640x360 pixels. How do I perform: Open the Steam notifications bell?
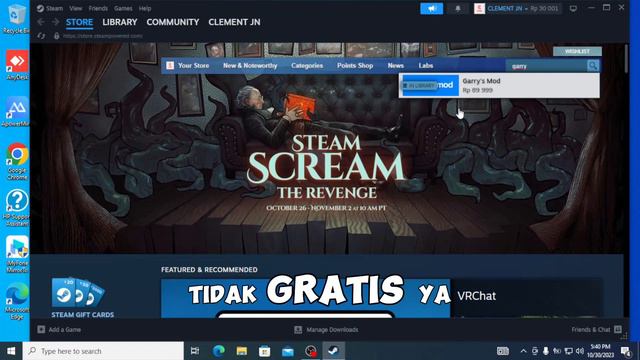click(458, 9)
